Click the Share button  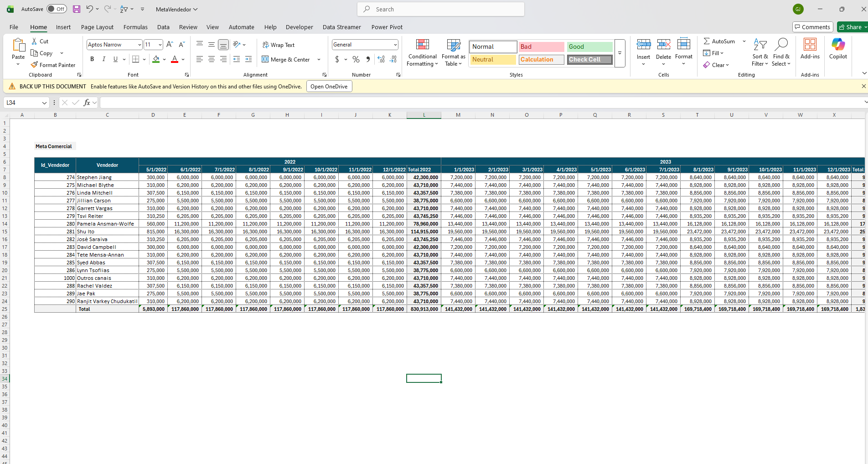click(851, 27)
